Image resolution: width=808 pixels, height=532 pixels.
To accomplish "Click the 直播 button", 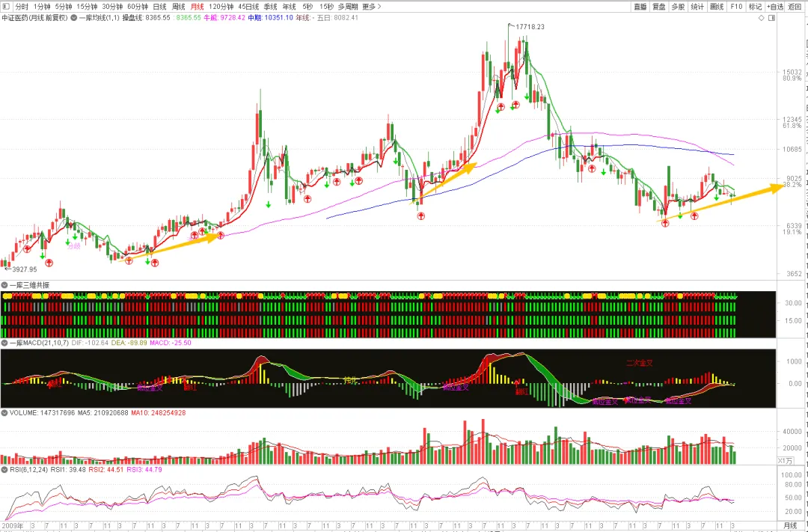I will pyautogui.click(x=640, y=7).
